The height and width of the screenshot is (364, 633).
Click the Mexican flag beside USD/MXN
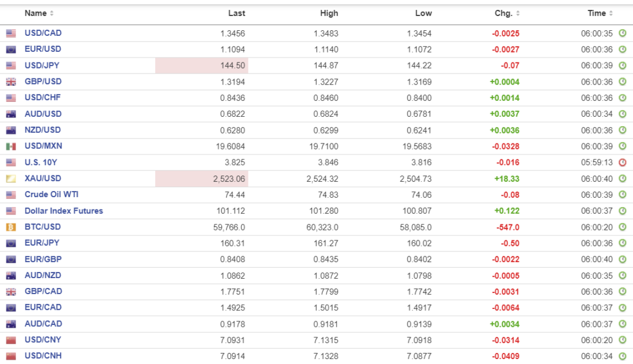coord(11,146)
